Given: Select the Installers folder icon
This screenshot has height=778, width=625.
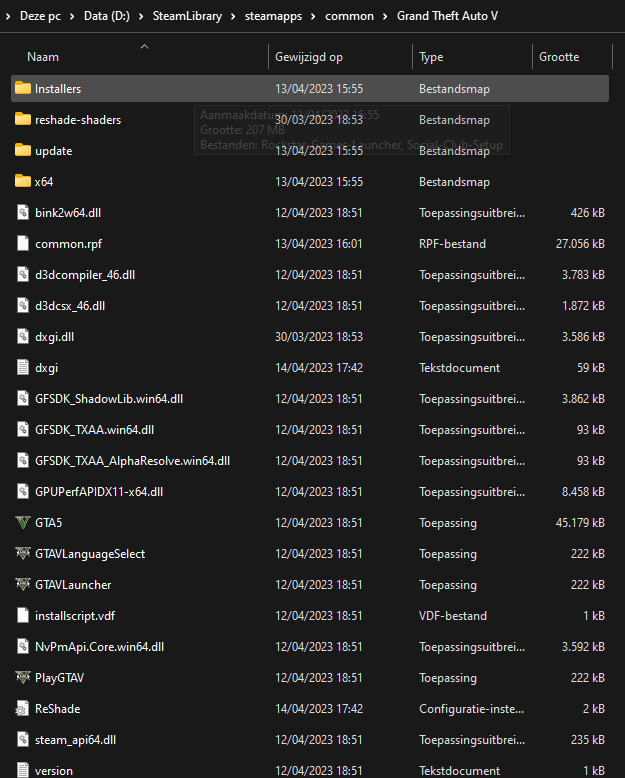Looking at the screenshot, I should [x=24, y=89].
